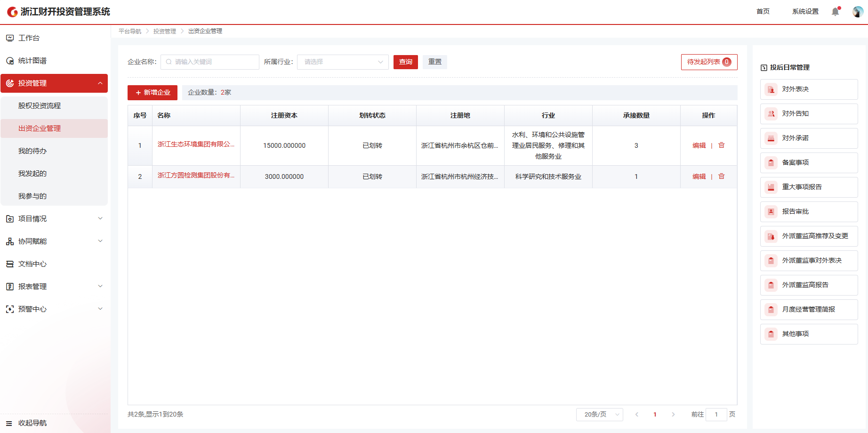Open the 所属行业 dropdown
This screenshot has width=868, height=433.
(343, 62)
